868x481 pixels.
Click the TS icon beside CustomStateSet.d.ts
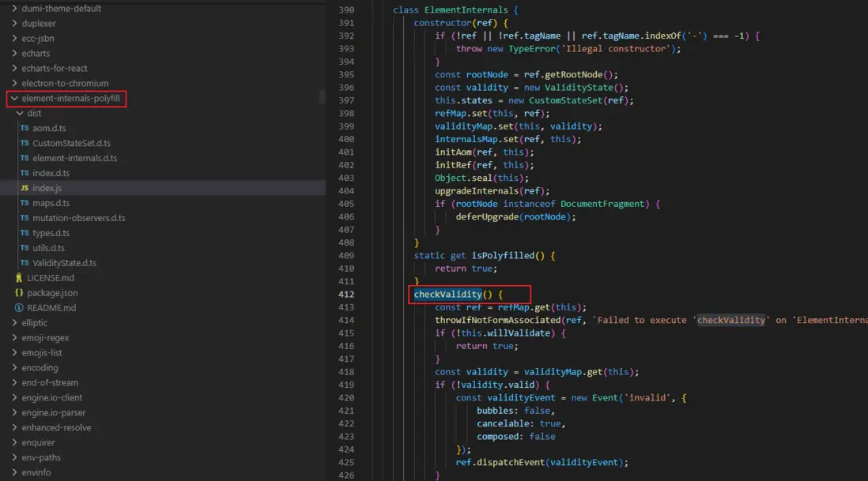pos(25,143)
